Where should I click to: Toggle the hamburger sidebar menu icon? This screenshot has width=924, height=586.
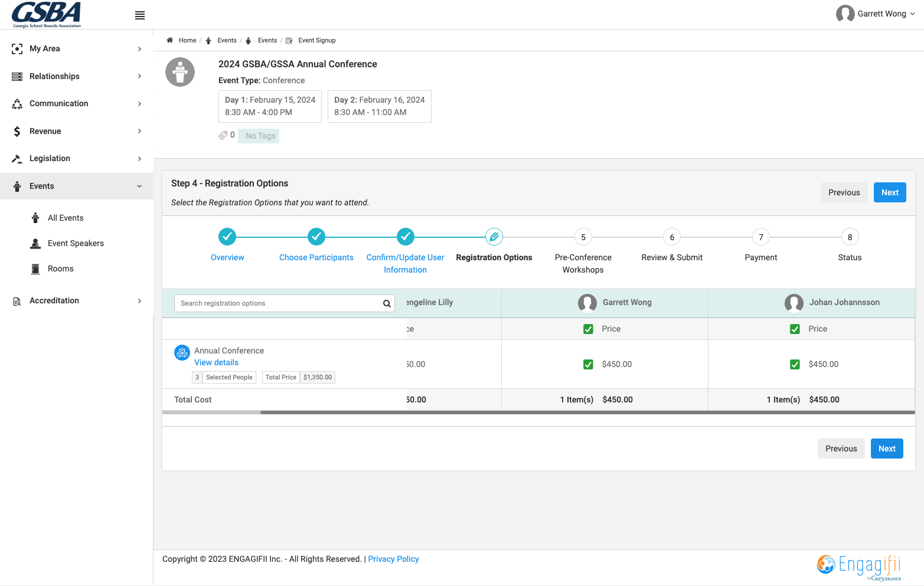point(140,15)
